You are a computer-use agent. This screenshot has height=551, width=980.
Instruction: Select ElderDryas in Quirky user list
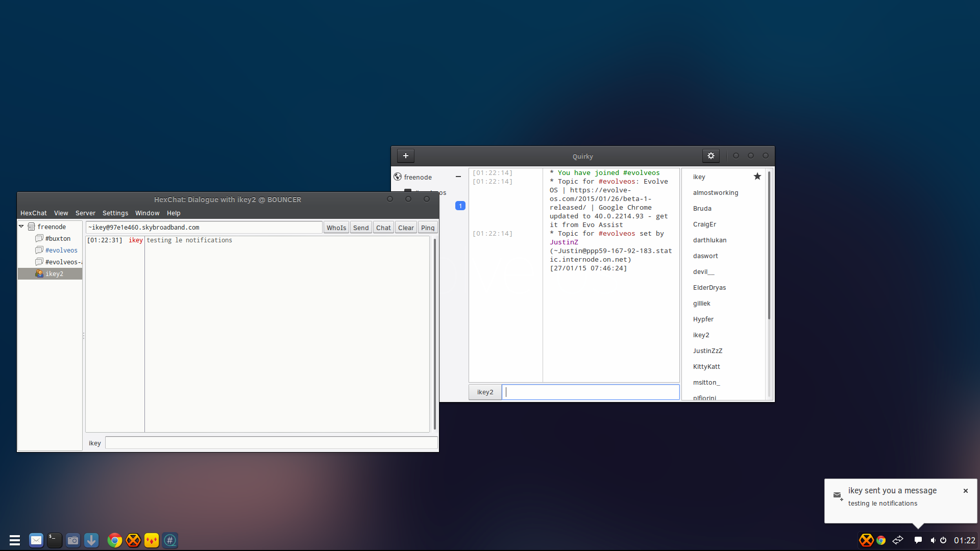(x=709, y=287)
